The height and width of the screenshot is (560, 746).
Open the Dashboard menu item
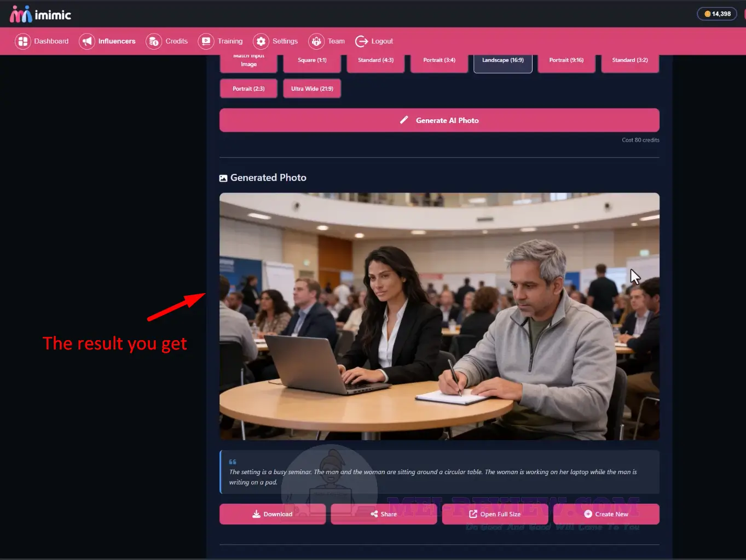click(x=42, y=41)
